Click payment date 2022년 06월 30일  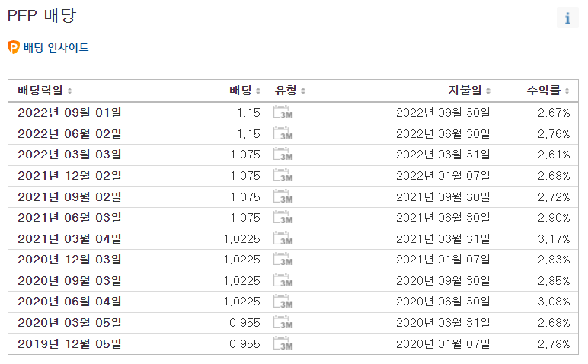(443, 134)
